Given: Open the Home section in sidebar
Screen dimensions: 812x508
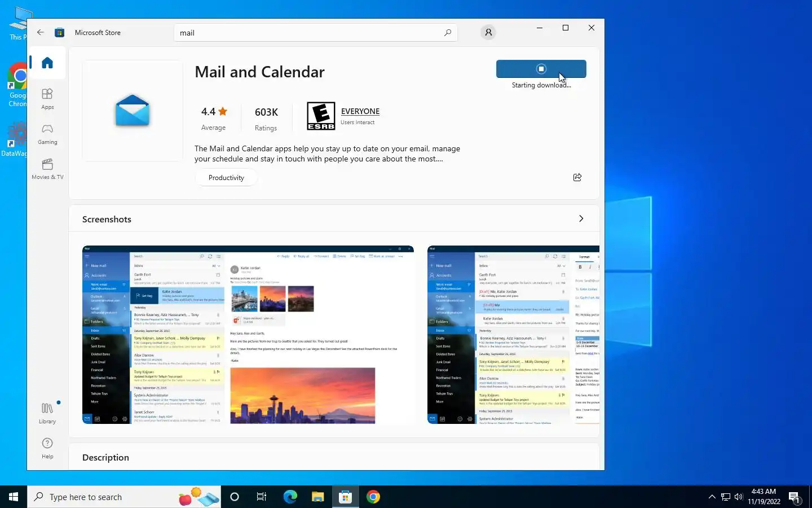Looking at the screenshot, I should [47, 63].
